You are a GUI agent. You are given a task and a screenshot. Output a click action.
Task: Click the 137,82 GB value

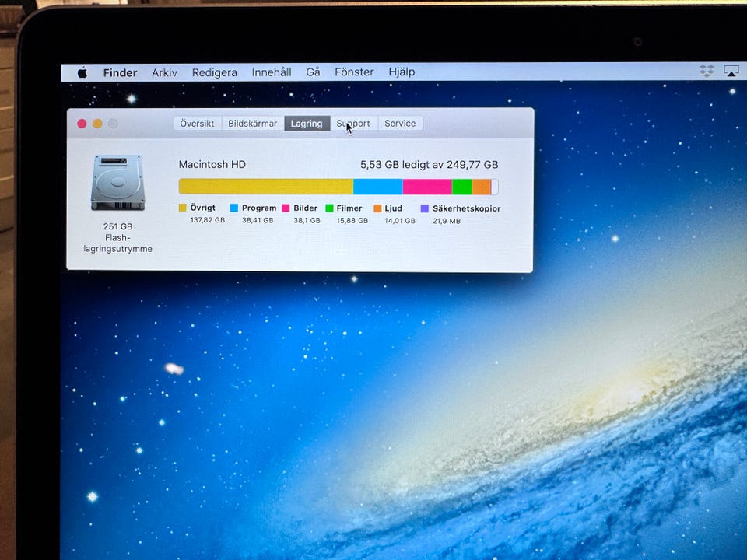click(x=207, y=220)
